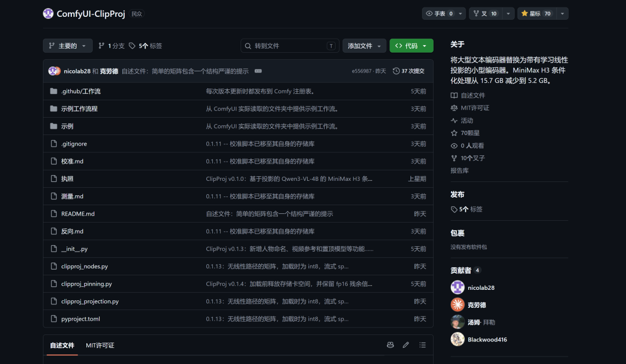Open the green 代码 dropdown
This screenshot has height=364, width=626.
[411, 46]
